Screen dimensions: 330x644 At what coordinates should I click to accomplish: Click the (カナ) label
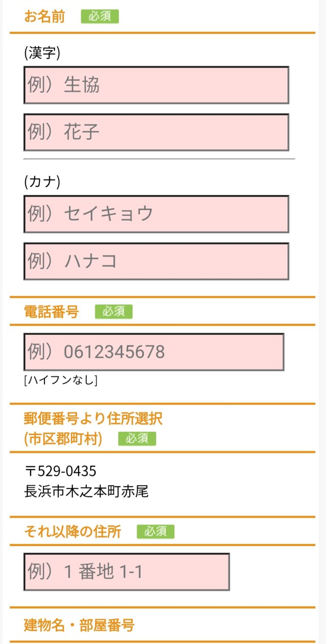pyautogui.click(x=42, y=182)
